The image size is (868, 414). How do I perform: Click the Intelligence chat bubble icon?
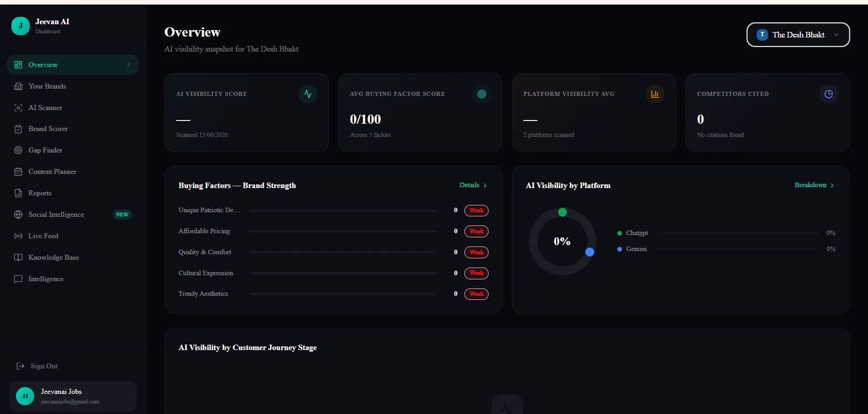click(18, 279)
